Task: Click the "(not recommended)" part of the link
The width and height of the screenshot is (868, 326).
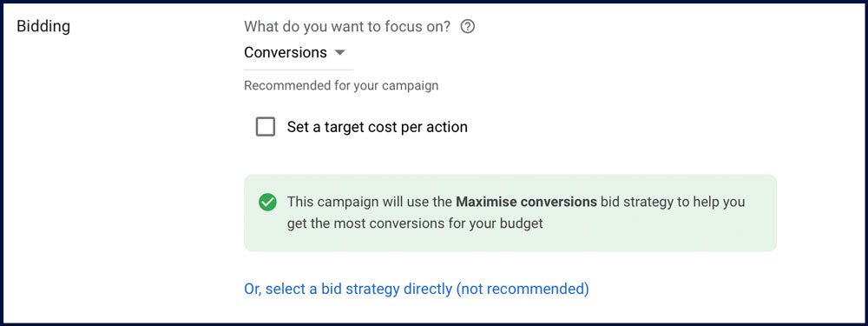Action: (x=523, y=289)
